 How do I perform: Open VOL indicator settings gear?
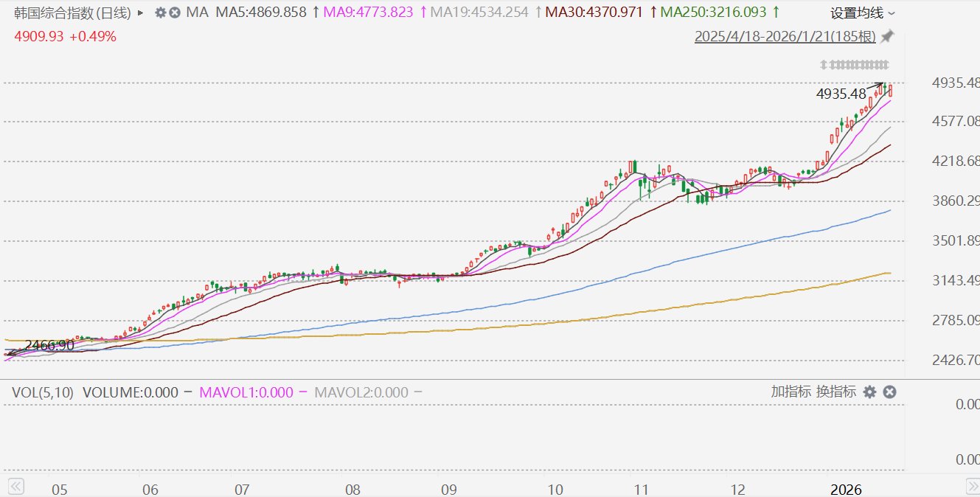(870, 392)
